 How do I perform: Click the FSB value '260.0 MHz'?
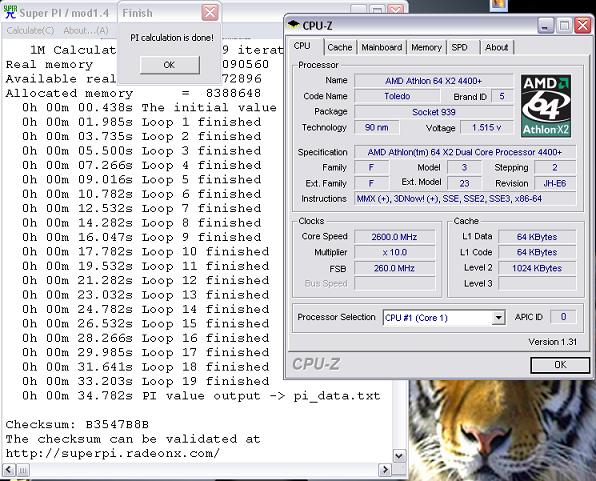[x=395, y=268]
